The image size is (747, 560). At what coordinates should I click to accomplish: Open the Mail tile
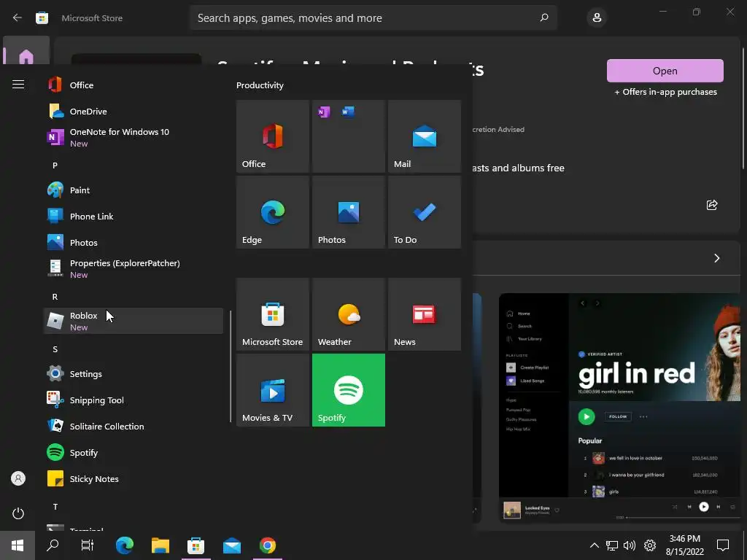[x=425, y=136]
